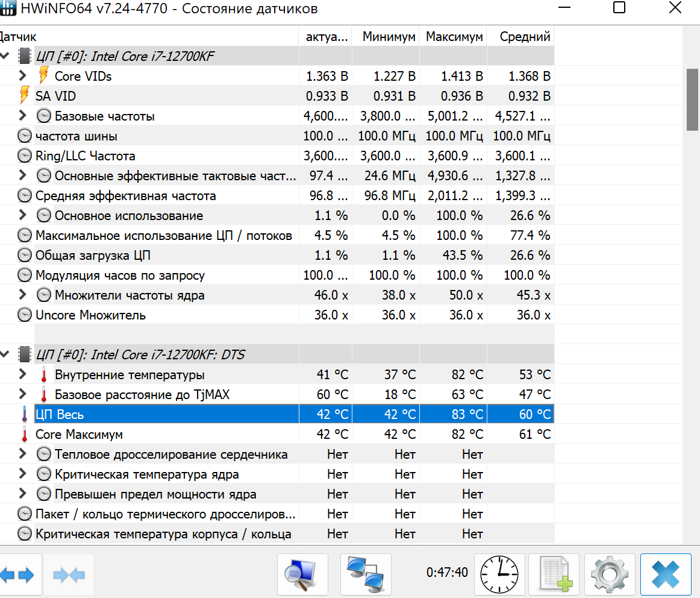Expand Превышен предел мощности ядра row
This screenshot has width=700, height=598.
[22, 494]
